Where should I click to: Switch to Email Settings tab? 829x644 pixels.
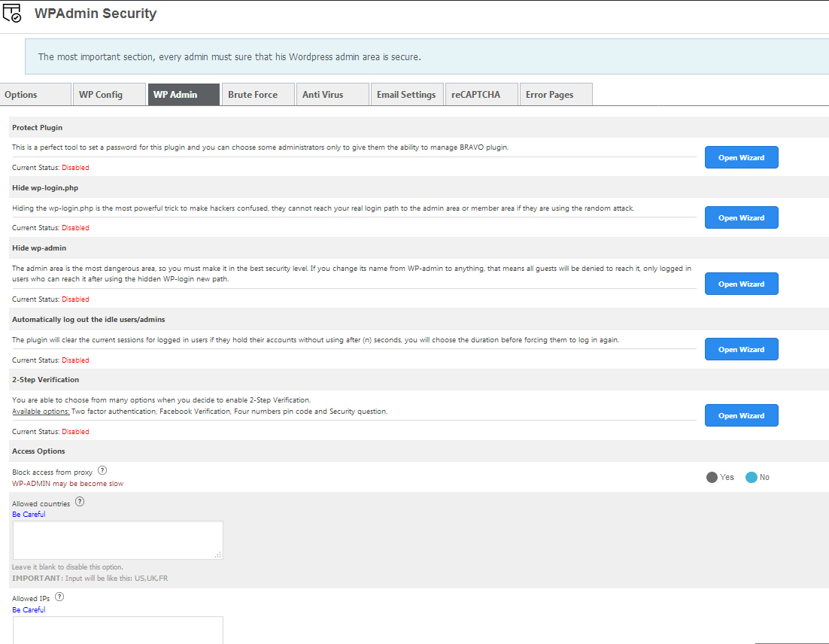pyautogui.click(x=406, y=95)
